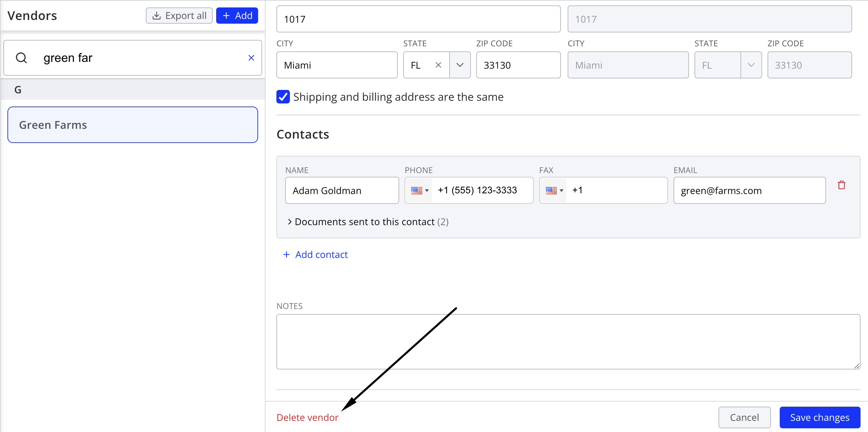
Task: Click the Vendors panel title
Action: [32, 16]
